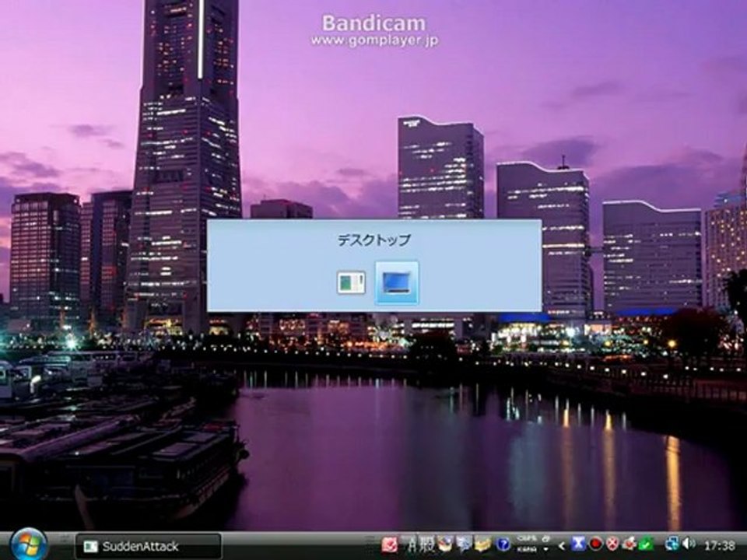Open the blue IME help icon
This screenshot has width=747, height=560.
(503, 544)
